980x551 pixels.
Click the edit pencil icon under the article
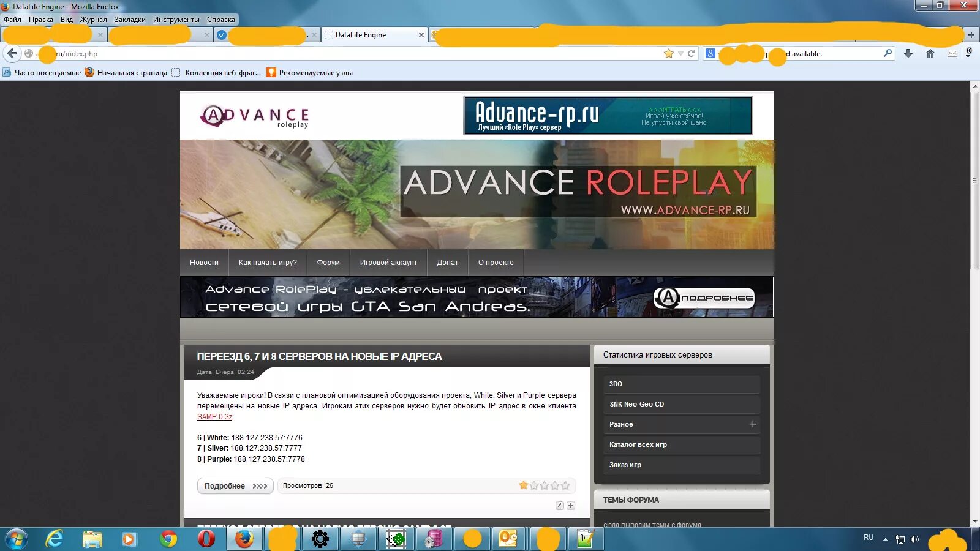(559, 506)
